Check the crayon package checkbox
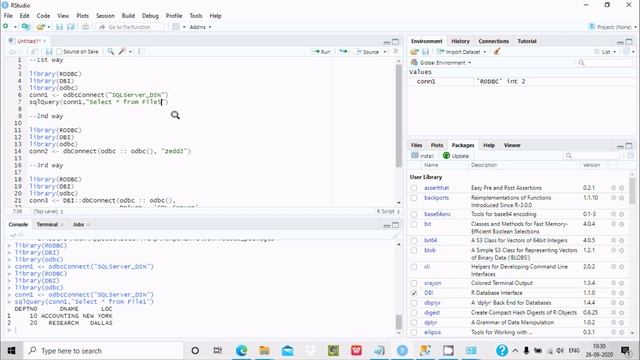This screenshot has width=640, height=360. pyautogui.click(x=414, y=283)
